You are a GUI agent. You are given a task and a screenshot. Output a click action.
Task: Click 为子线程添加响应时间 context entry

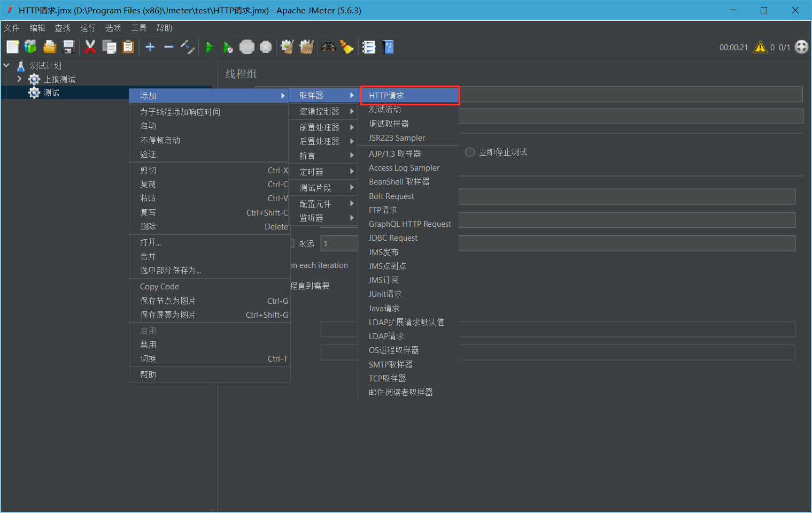click(210, 112)
